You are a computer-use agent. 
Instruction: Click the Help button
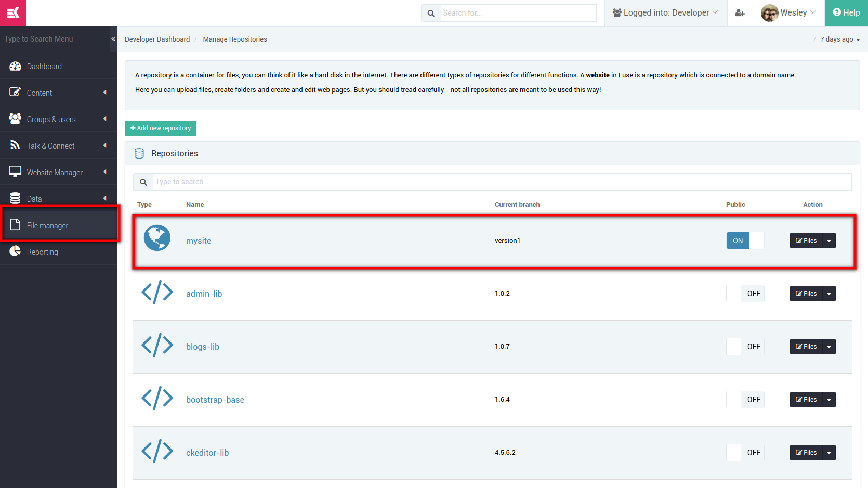(846, 13)
